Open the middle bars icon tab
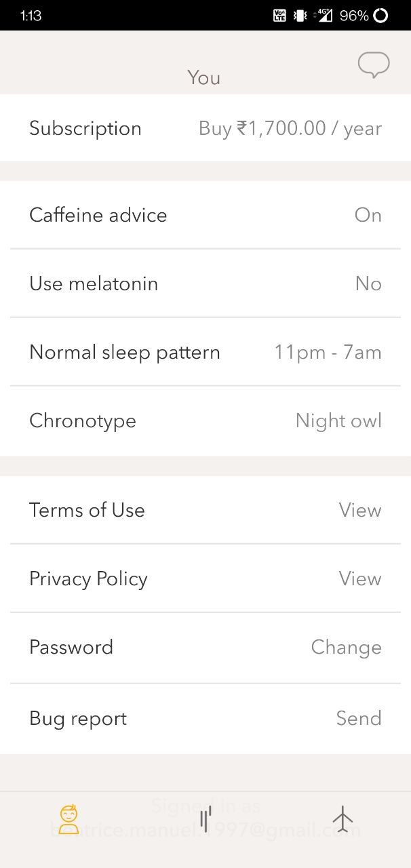This screenshot has height=868, width=411. [x=206, y=819]
